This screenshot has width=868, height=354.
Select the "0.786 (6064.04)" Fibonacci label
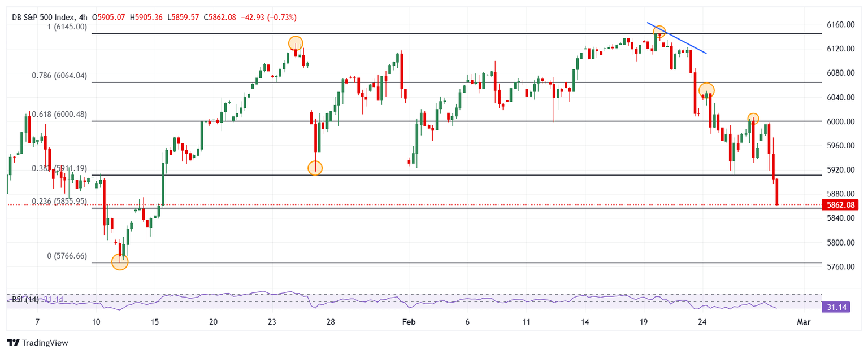point(59,75)
